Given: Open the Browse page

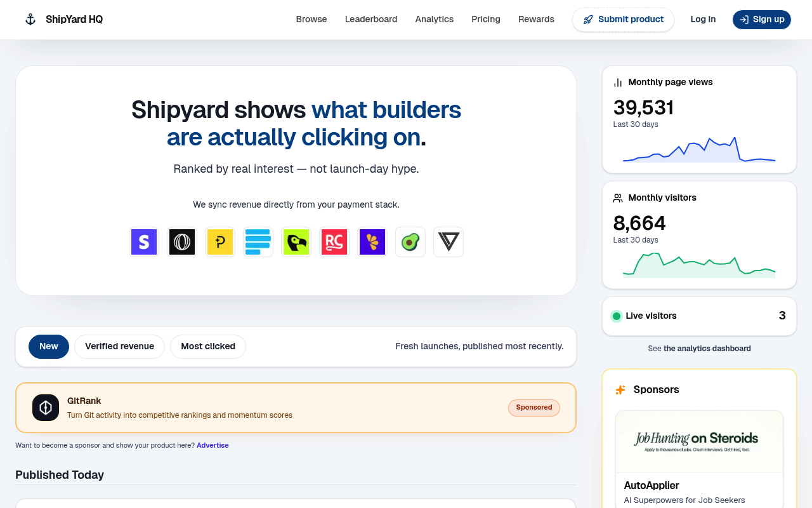Looking at the screenshot, I should click(311, 20).
